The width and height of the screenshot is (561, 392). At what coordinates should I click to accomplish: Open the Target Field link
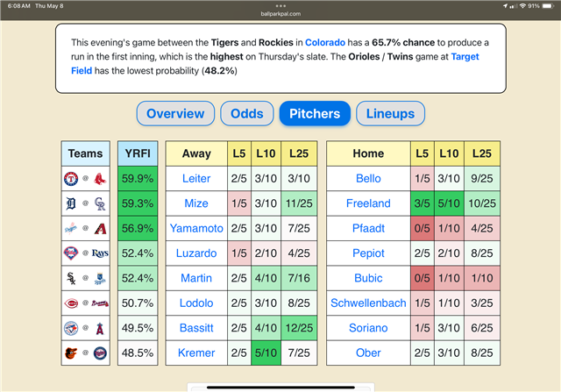(x=465, y=56)
